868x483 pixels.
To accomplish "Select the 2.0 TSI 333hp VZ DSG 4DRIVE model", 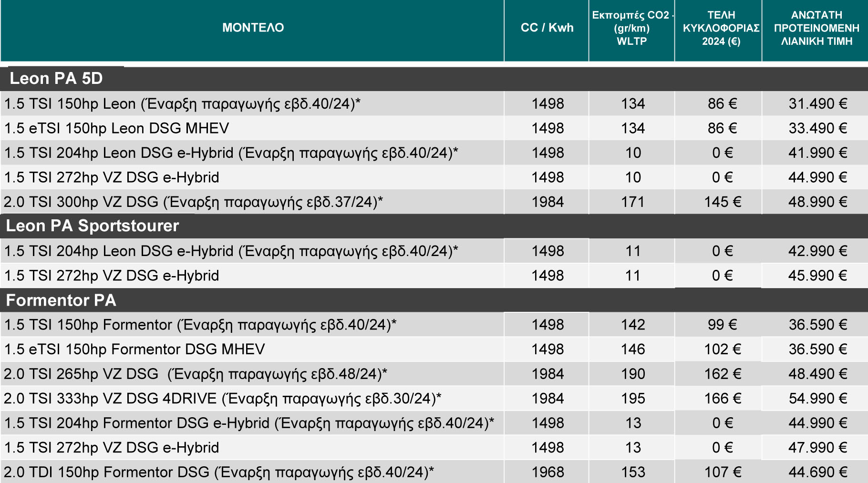I will tap(222, 399).
